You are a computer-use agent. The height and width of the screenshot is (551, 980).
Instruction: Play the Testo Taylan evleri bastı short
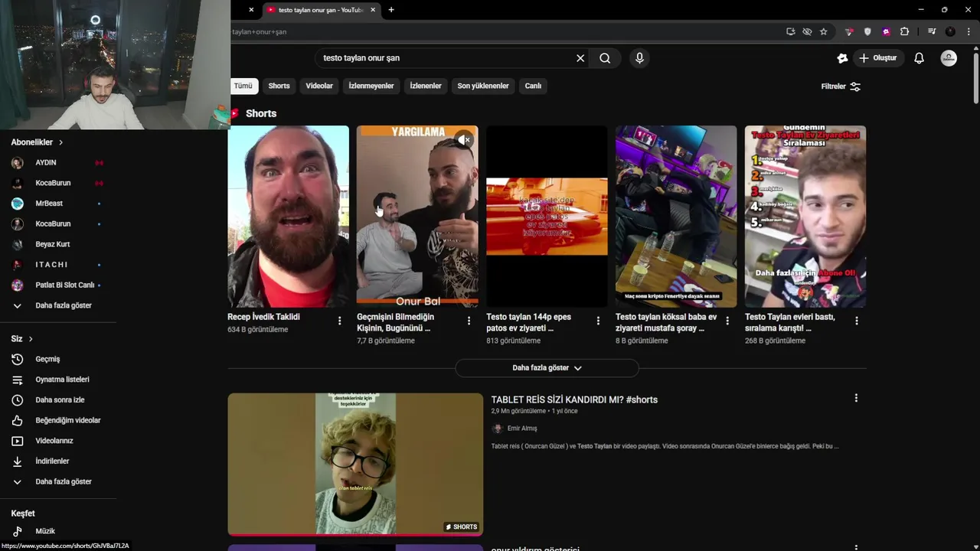(805, 217)
